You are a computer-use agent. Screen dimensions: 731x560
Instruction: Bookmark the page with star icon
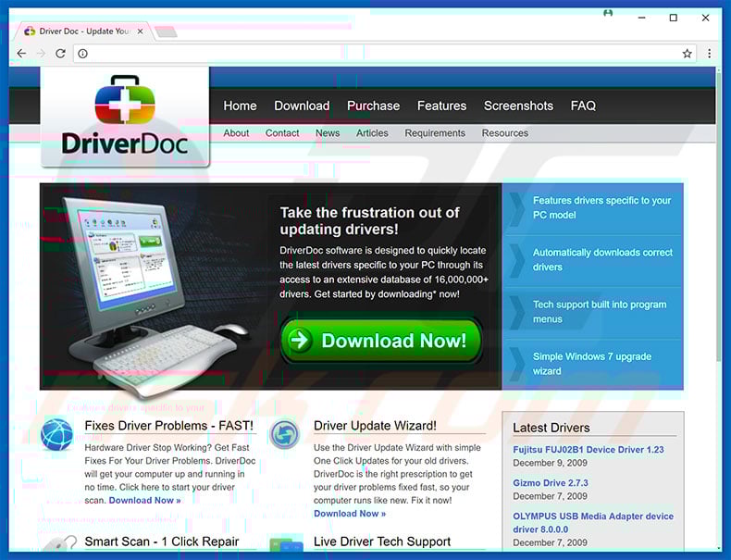(x=687, y=54)
